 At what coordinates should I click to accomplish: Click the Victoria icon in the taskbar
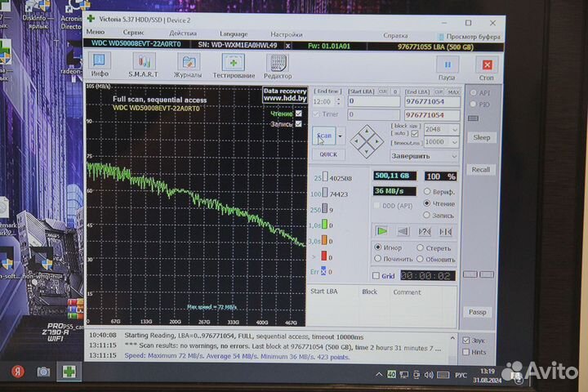click(x=69, y=372)
